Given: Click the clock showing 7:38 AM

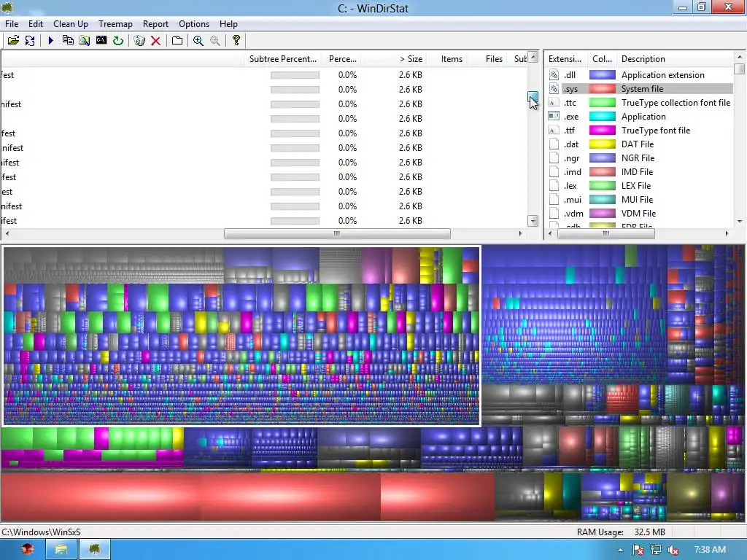Looking at the screenshot, I should click(710, 550).
